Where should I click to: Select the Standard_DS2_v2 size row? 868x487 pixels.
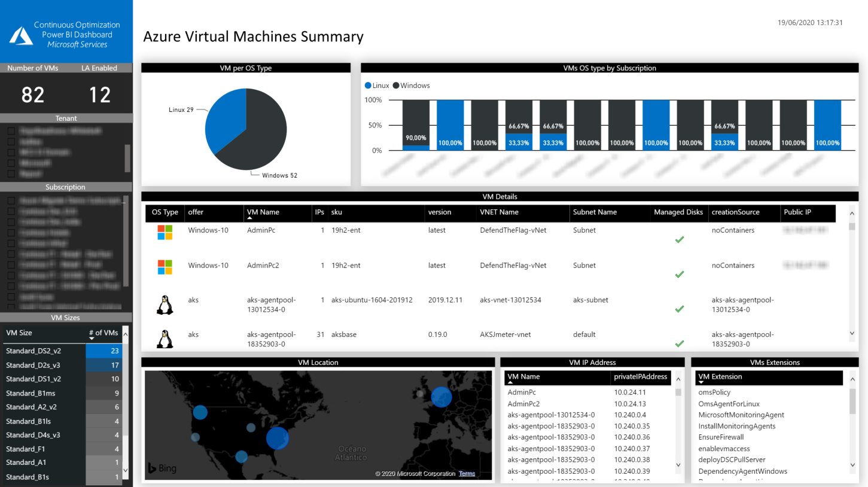pyautogui.click(x=62, y=351)
